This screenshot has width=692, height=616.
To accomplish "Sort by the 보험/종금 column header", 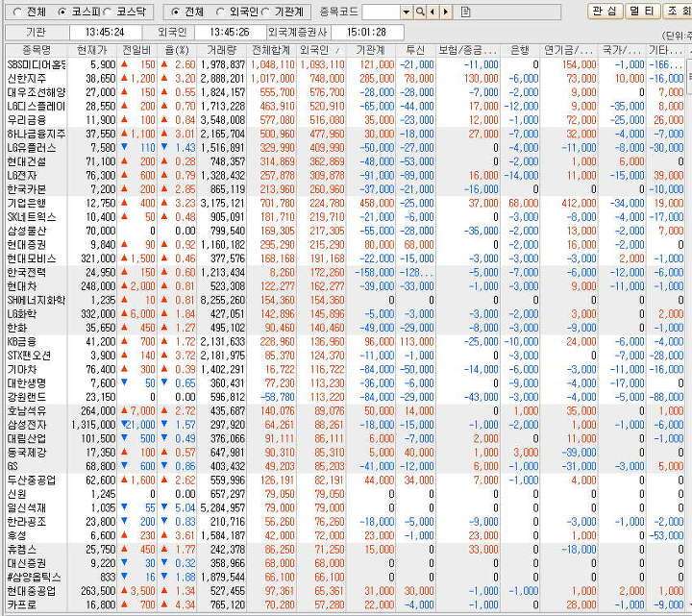I will click(468, 50).
